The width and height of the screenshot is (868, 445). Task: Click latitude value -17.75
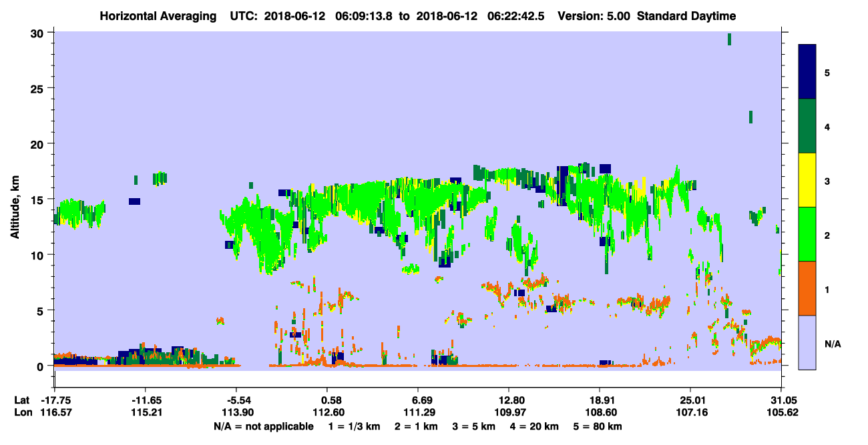pos(55,400)
